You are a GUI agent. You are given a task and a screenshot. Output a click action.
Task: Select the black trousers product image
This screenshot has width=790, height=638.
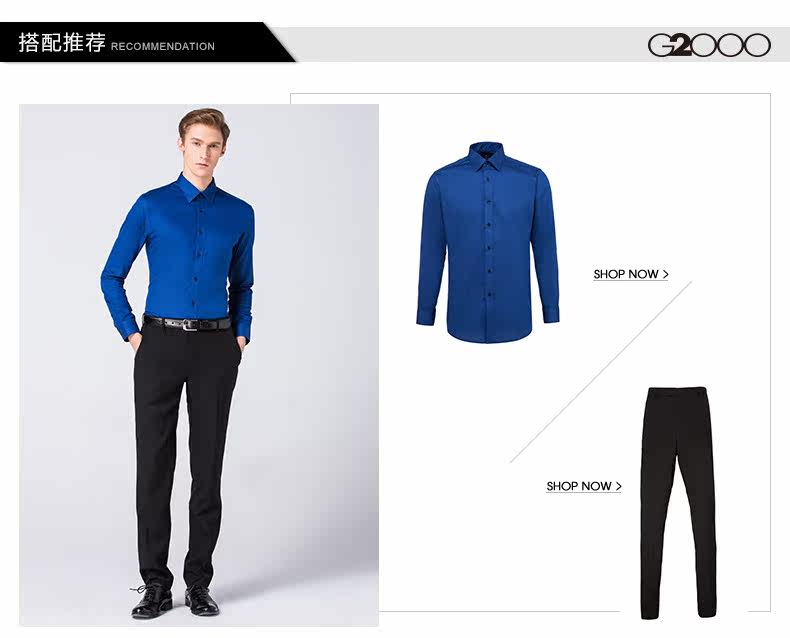pos(678,503)
